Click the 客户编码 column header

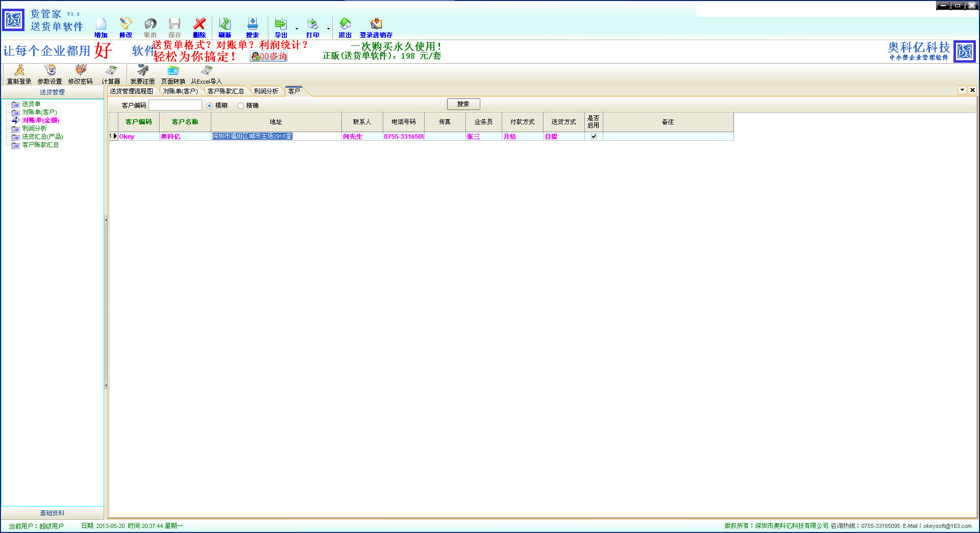coord(139,122)
